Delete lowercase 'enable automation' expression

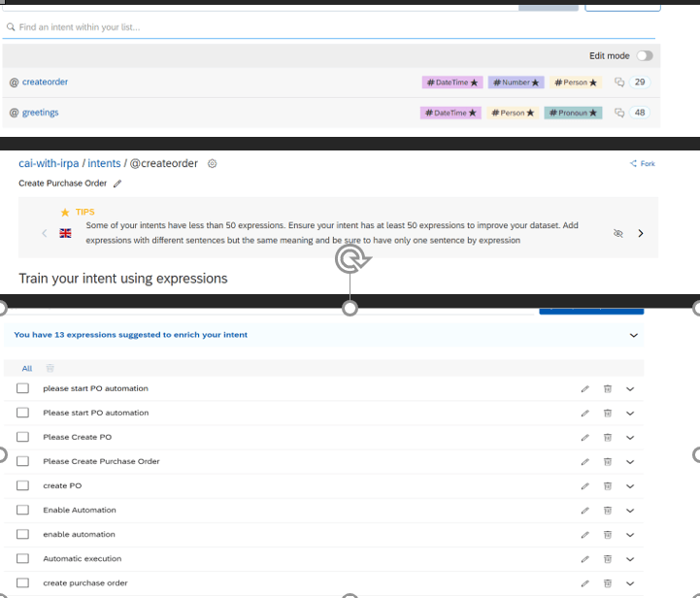[608, 535]
